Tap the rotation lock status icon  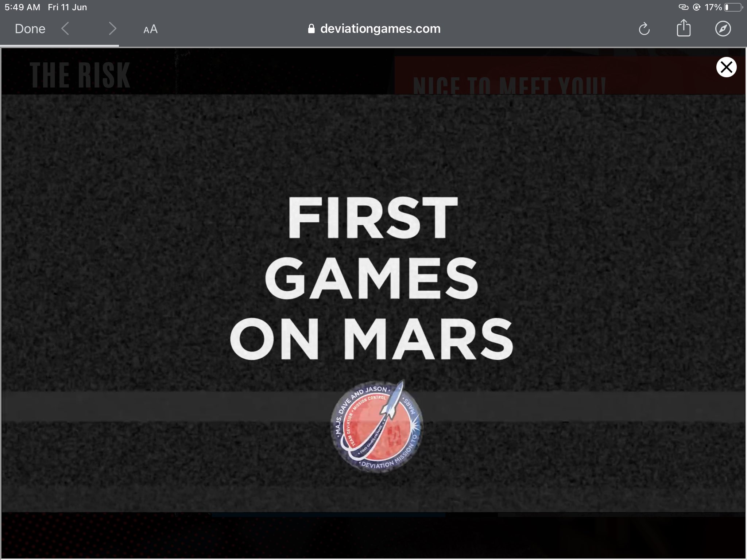697,7
